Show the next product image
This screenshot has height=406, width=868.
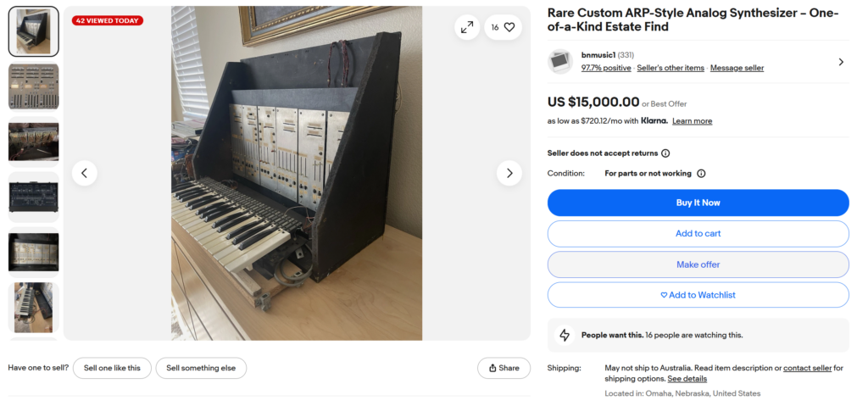coord(509,173)
